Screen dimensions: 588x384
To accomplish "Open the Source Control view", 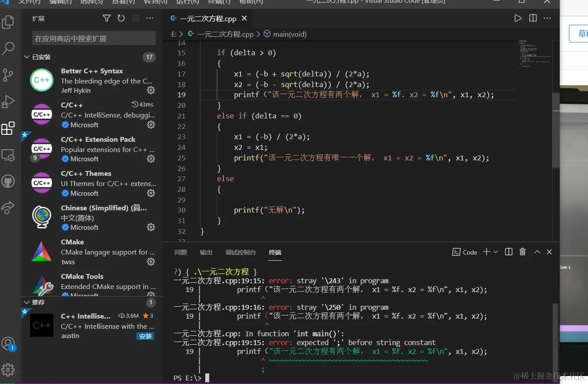I will click(8, 75).
